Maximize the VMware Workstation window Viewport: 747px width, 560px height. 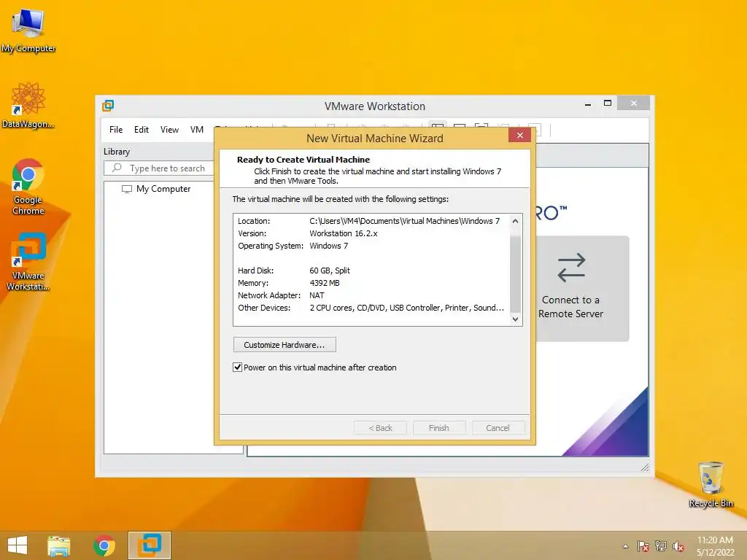[x=608, y=104]
